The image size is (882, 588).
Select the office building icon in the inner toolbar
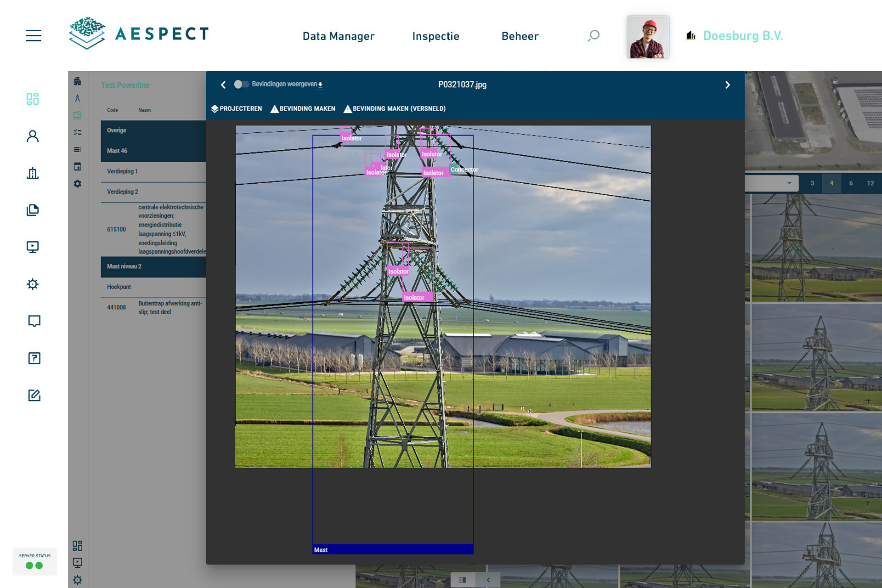[x=78, y=81]
